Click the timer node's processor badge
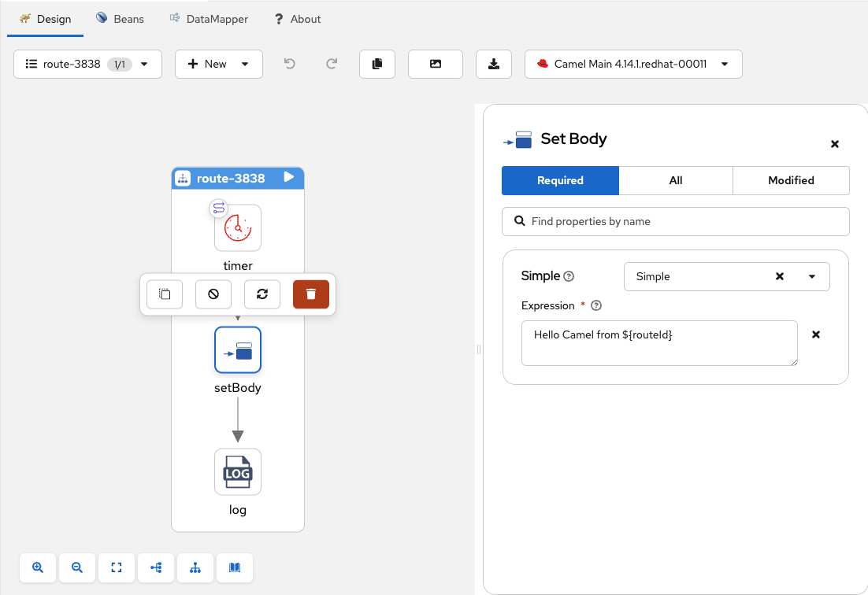 [x=219, y=209]
